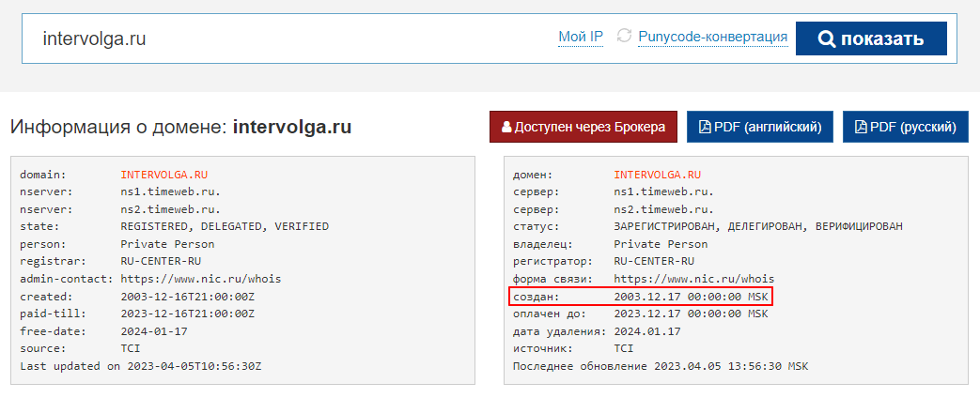The width and height of the screenshot is (980, 398).
Task: Click the Последнее обновление timestamp line
Action: tap(660, 366)
